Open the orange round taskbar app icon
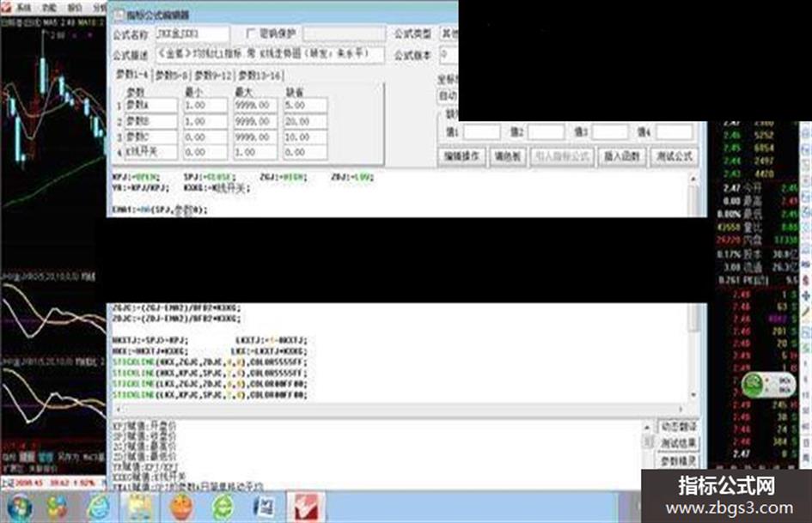 coord(181,507)
